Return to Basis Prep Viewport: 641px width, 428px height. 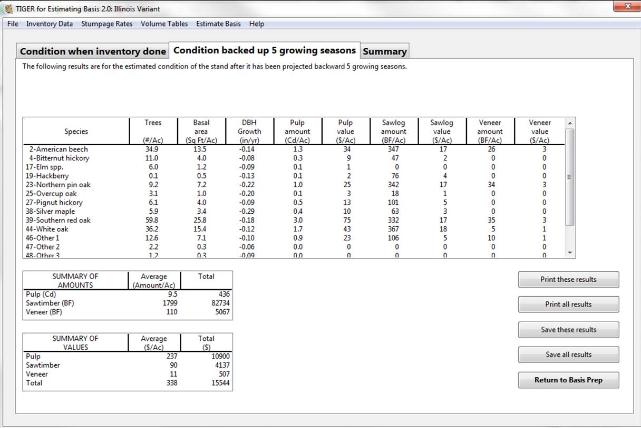tap(568, 380)
